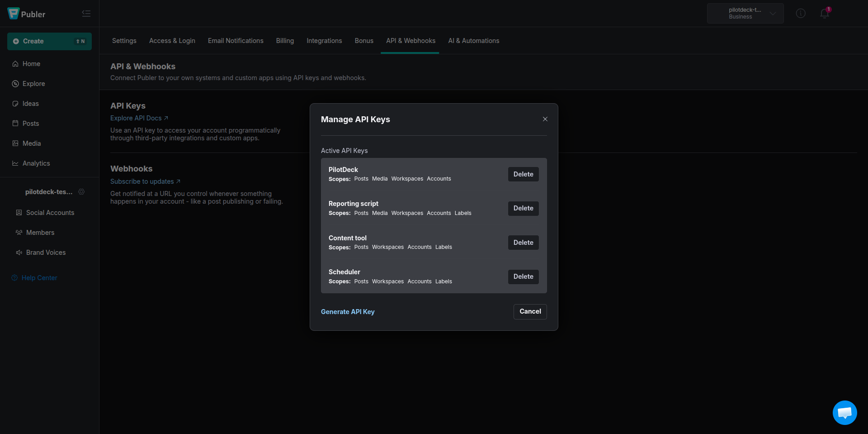Switch to the Bonus tab
Screen dimensions: 868x434
(364, 41)
